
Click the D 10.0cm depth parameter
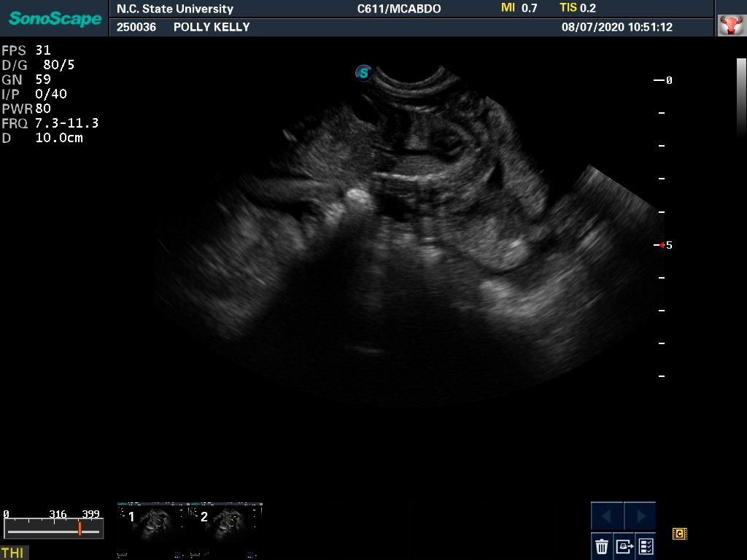[x=42, y=138]
